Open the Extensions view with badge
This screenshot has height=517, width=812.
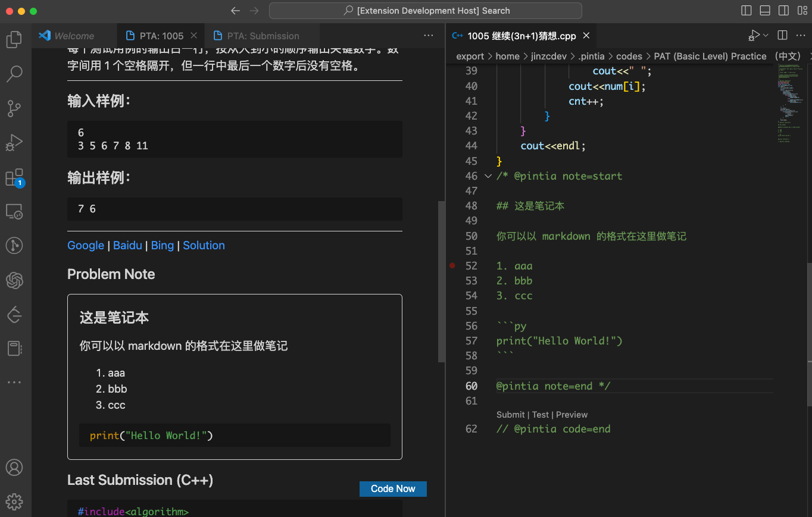[14, 177]
